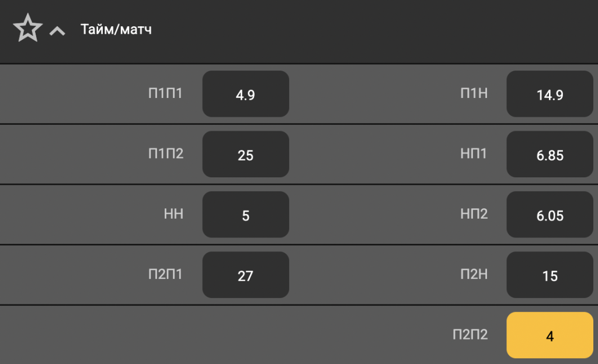Click the star icon to favorite Тайм/матч market
The width and height of the screenshot is (598, 364).
pyautogui.click(x=26, y=26)
